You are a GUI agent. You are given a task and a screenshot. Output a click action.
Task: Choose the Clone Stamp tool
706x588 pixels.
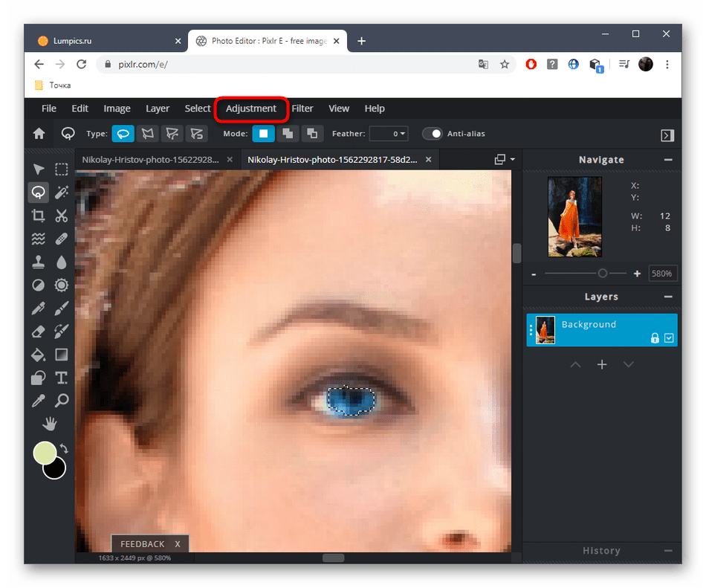38,262
